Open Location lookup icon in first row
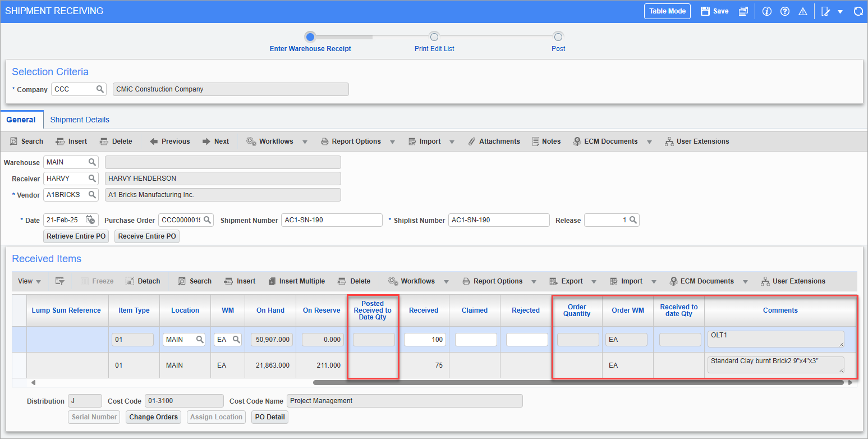The width and height of the screenshot is (868, 439). pyautogui.click(x=200, y=340)
